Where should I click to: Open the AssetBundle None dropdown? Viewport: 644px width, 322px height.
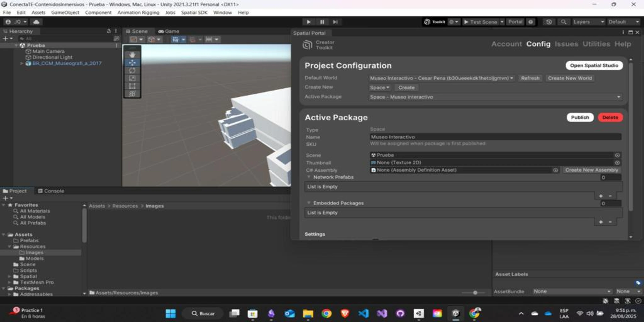point(572,291)
